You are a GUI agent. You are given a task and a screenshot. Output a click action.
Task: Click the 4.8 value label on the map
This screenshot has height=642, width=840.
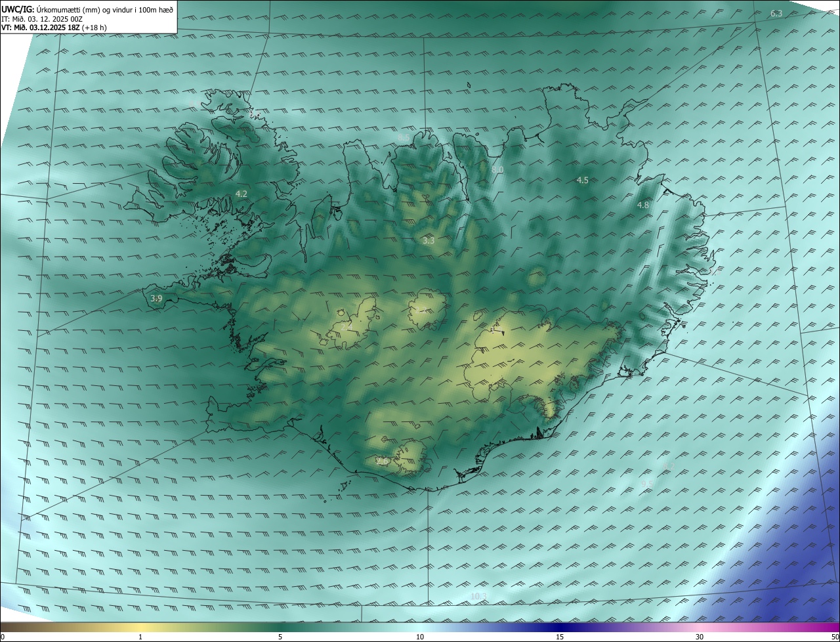643,205
